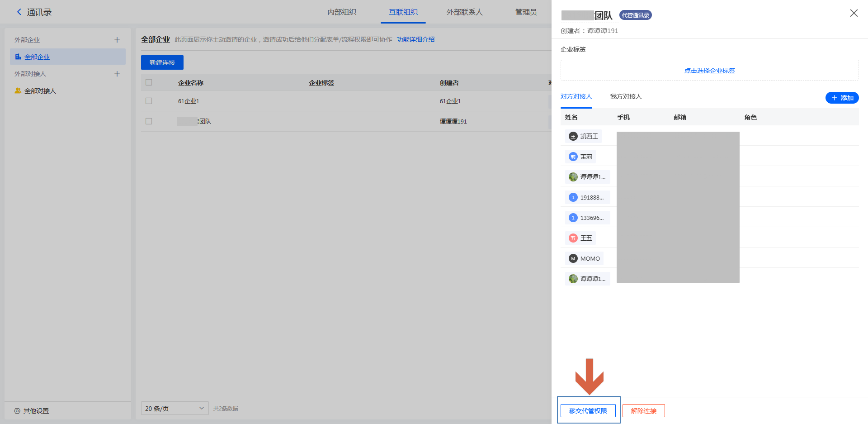This screenshot has height=424, width=868.
Task: Click 凯西王 contact avatar
Action: 573,136
